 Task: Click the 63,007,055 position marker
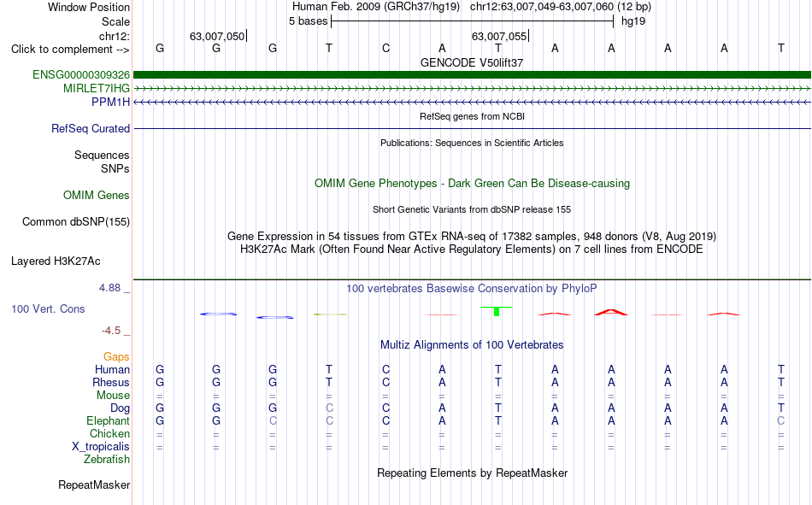(x=499, y=36)
